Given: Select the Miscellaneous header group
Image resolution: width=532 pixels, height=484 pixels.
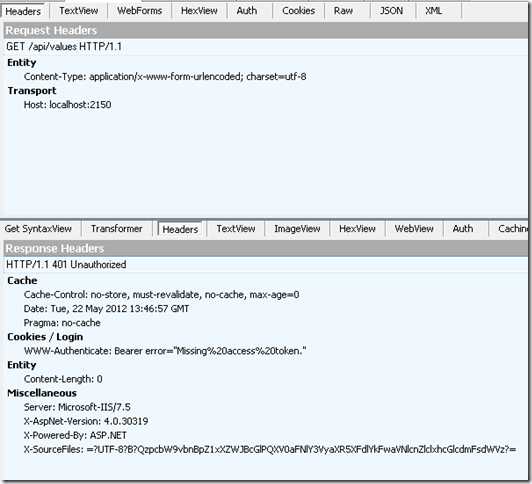Looking at the screenshot, I should pyautogui.click(x=42, y=393).
